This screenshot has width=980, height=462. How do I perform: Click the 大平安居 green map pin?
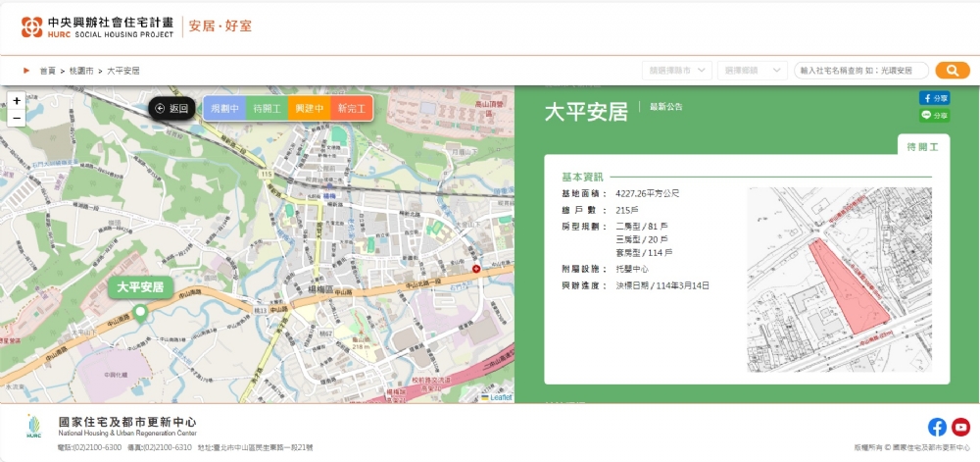click(140, 313)
